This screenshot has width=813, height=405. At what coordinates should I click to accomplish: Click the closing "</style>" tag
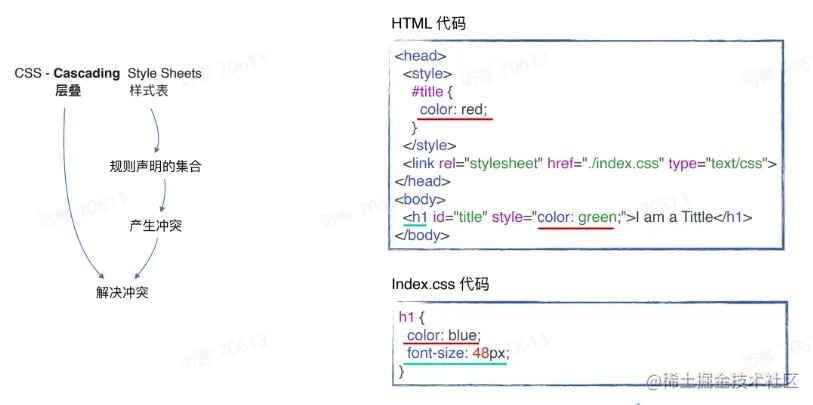click(429, 146)
